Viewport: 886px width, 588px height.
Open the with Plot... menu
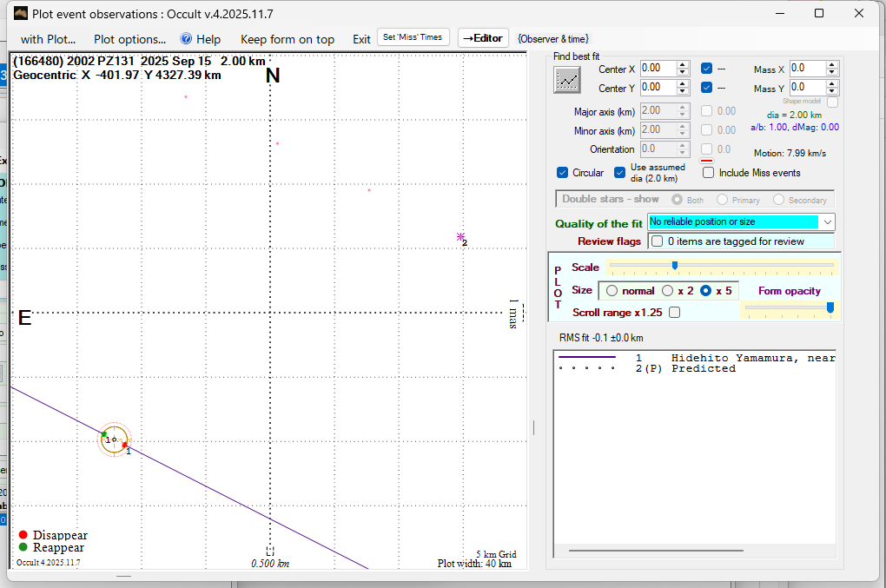(48, 39)
